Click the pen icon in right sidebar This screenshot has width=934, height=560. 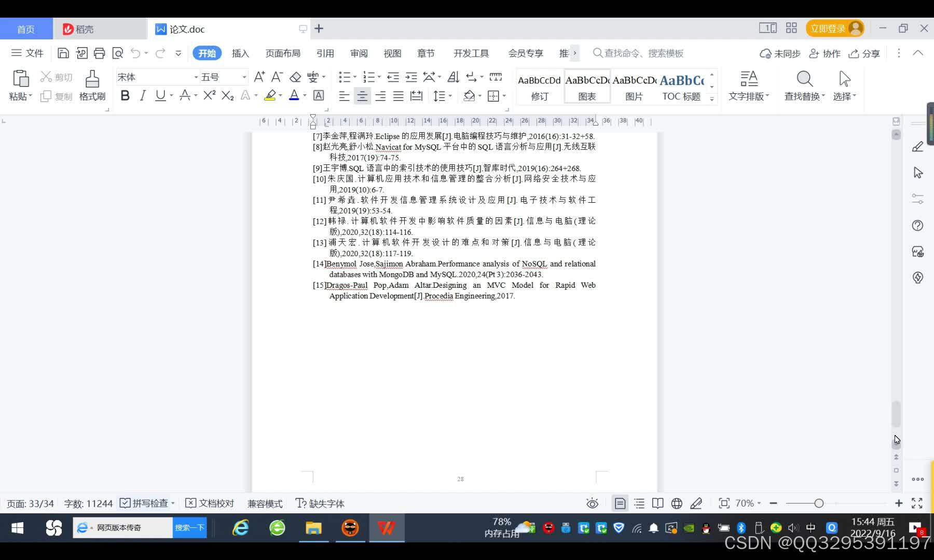917,147
